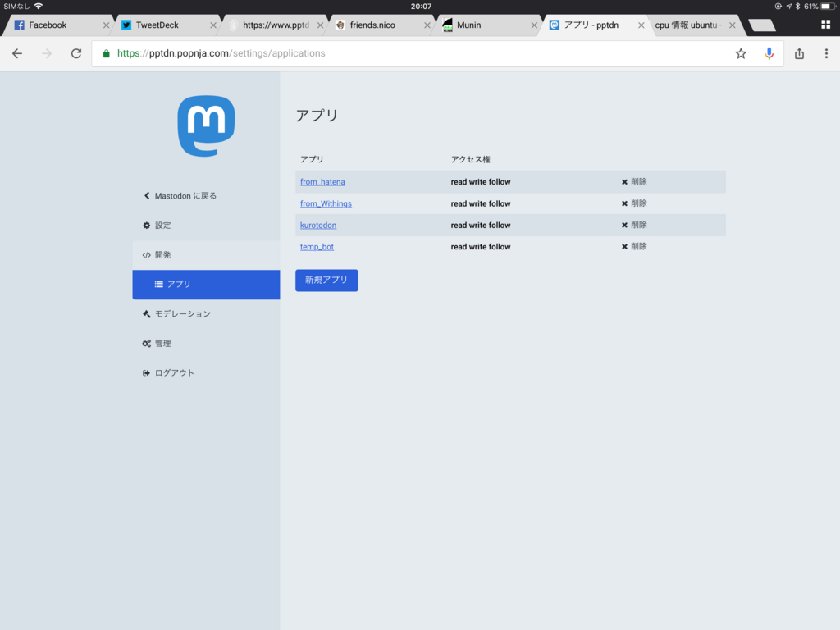Close the TweetDeck tab
The width and height of the screenshot is (840, 630).
(212, 25)
